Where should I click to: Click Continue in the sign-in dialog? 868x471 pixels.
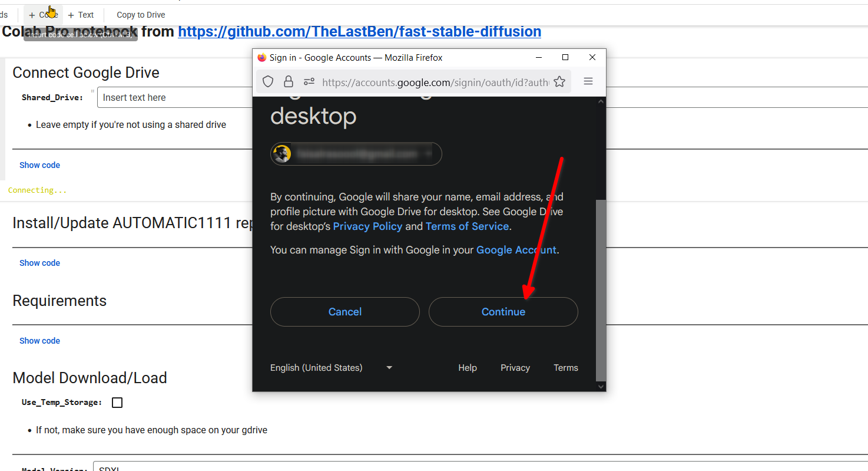(x=503, y=312)
